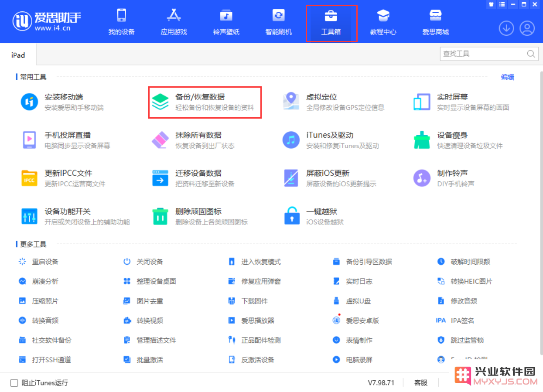Open 反激活设备 tool
Image resolution: width=543 pixels, height=392 pixels.
(x=252, y=360)
